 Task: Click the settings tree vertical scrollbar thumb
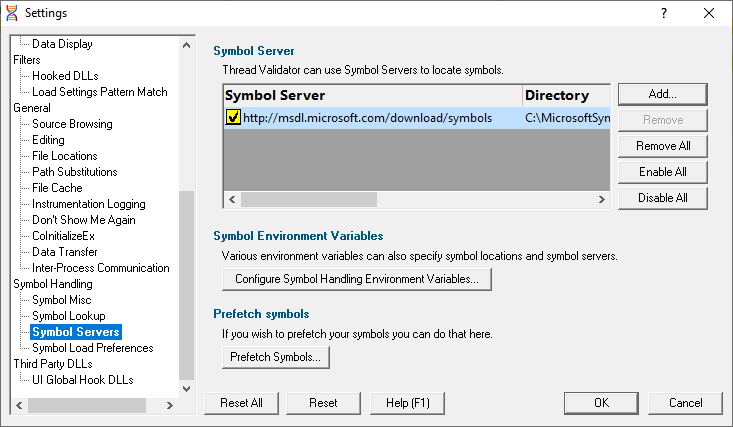point(187,285)
